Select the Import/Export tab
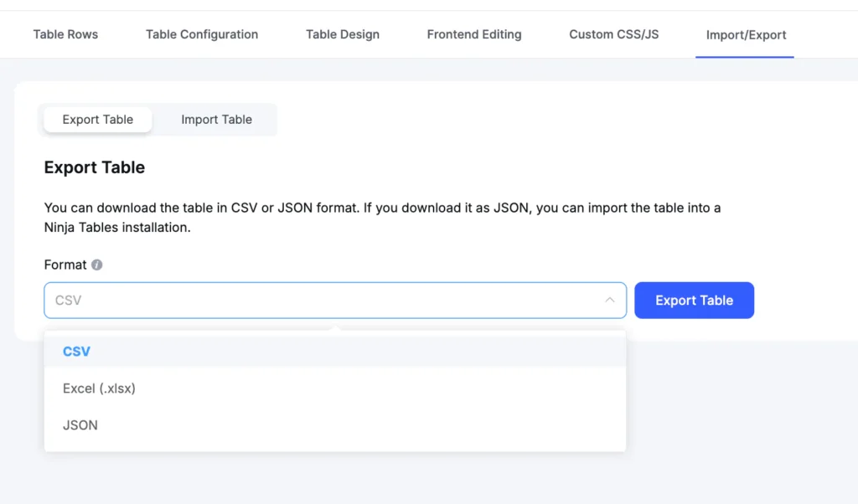The width and height of the screenshot is (858, 504). [x=746, y=35]
